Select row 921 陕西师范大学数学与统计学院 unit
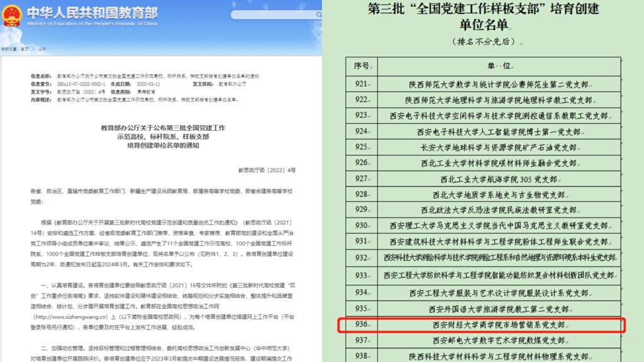The height and width of the screenshot is (362, 644). 499,84
